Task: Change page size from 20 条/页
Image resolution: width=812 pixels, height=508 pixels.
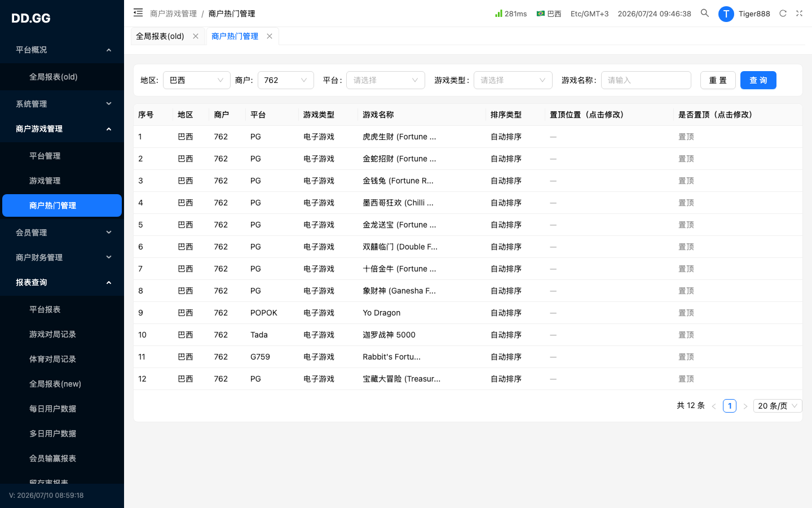Action: point(778,406)
